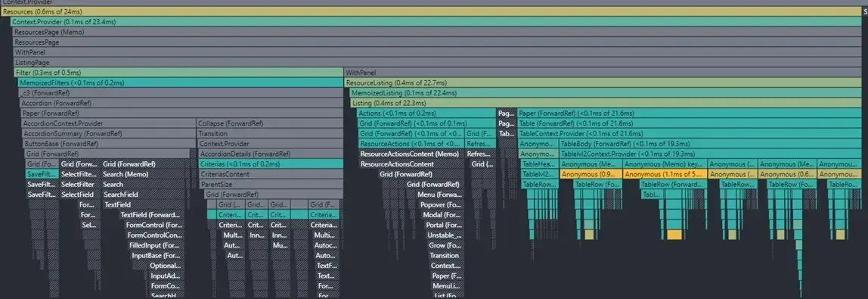This screenshot has height=299, width=868.
Task: Click Table (ForwardRef) (<0.1ms of 21.6ms) bar
Action: click(x=690, y=123)
